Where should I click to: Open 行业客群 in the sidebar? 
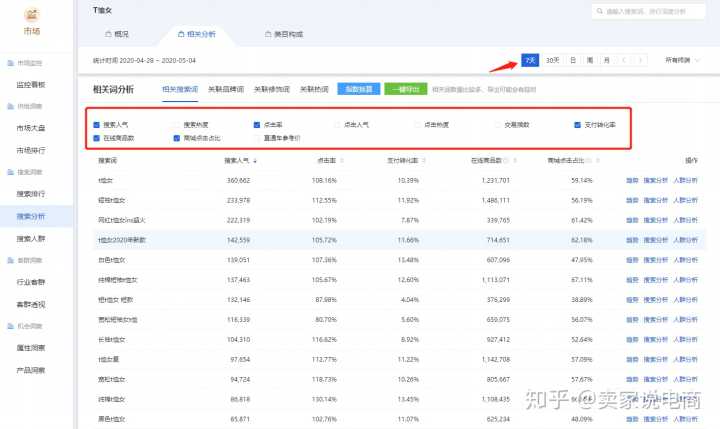coord(31,282)
